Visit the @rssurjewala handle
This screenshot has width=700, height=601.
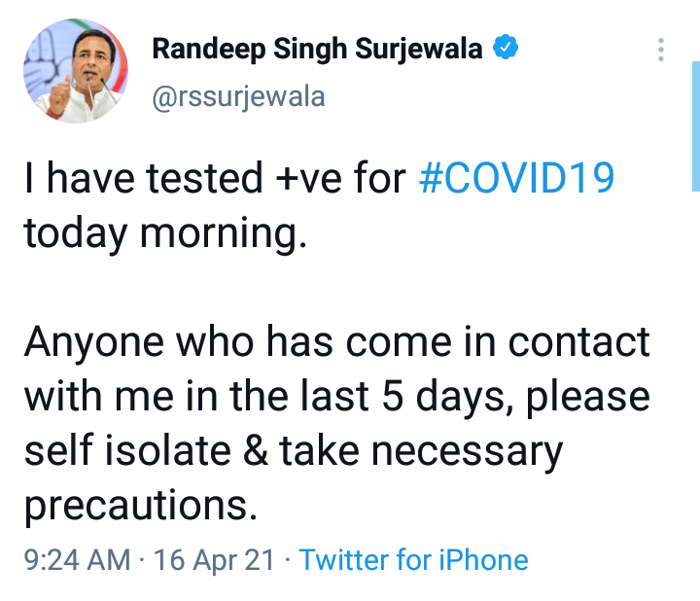(238, 97)
